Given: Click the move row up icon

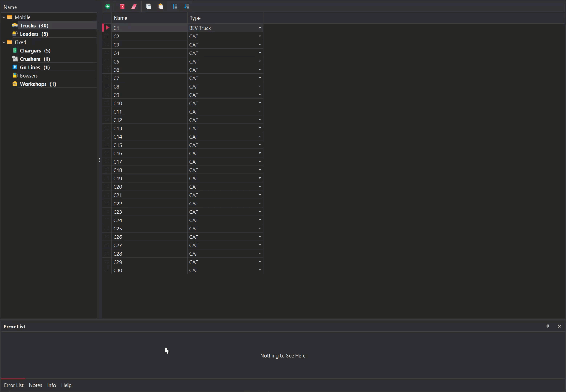Looking at the screenshot, I should pyautogui.click(x=175, y=6).
